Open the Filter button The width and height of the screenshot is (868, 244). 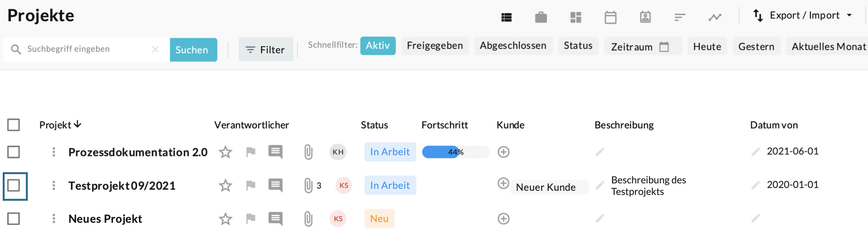[266, 50]
